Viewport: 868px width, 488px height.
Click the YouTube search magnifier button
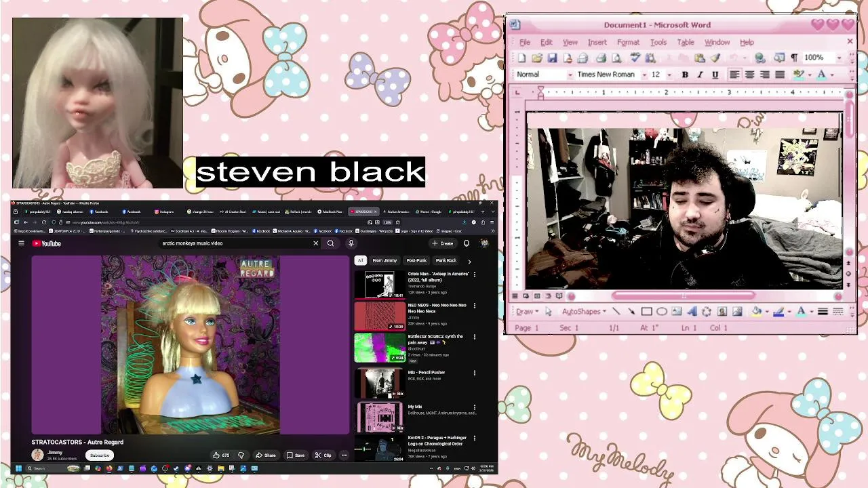[330, 243]
